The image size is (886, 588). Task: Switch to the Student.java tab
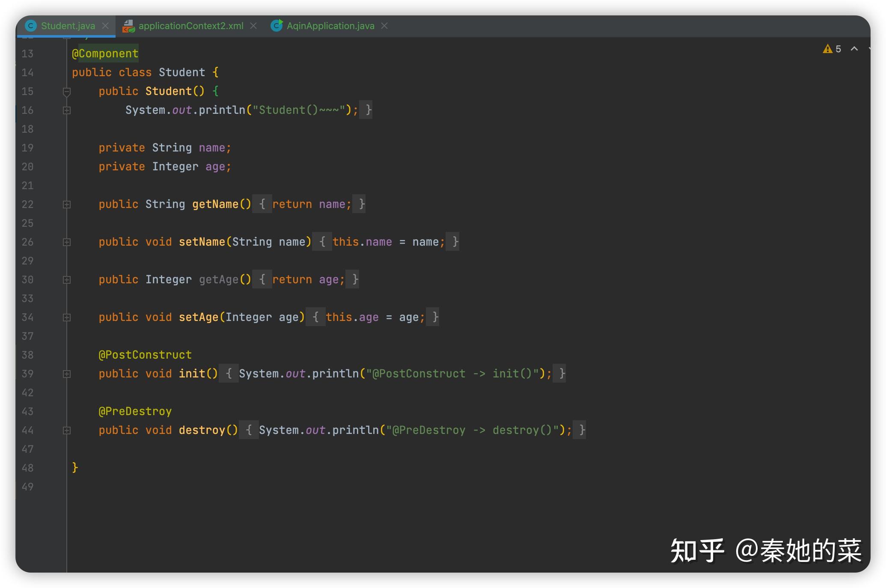pos(68,26)
